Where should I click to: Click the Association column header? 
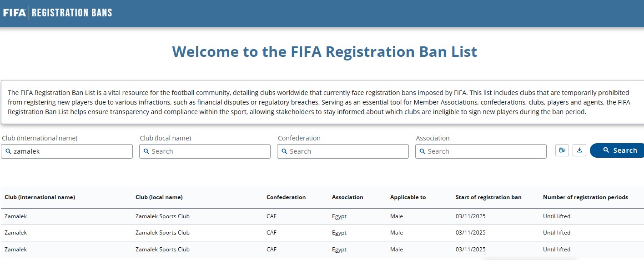pos(347,197)
